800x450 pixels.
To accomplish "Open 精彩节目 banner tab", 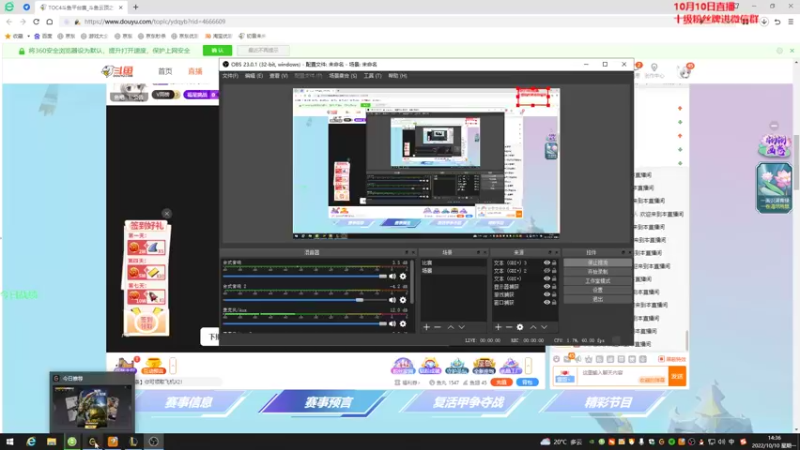I will point(608,403).
